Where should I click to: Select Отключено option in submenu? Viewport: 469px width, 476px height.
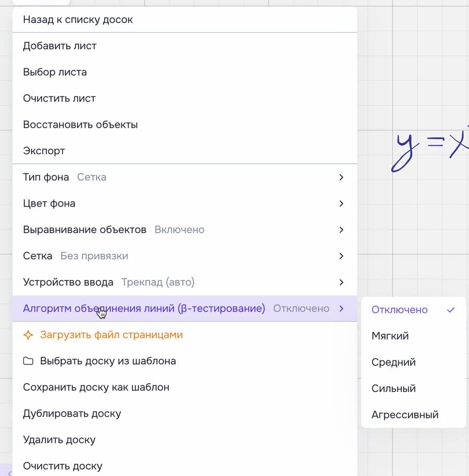pyautogui.click(x=413, y=310)
